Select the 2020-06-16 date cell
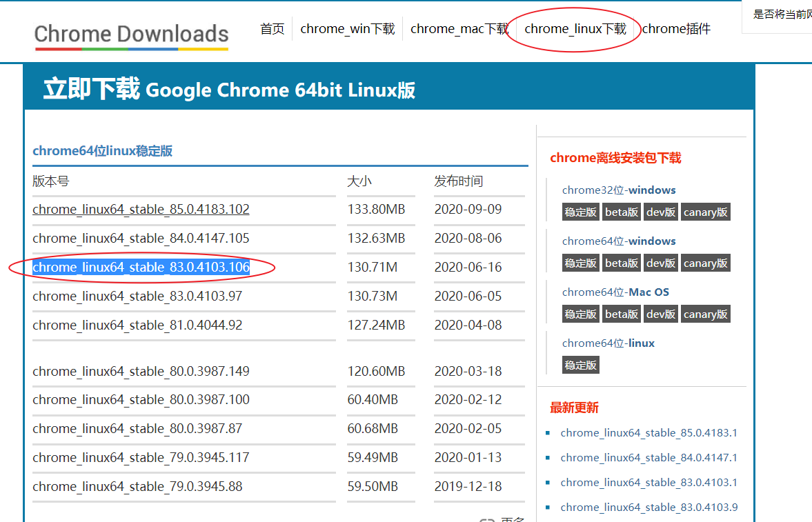The image size is (812, 522). pyautogui.click(x=468, y=268)
